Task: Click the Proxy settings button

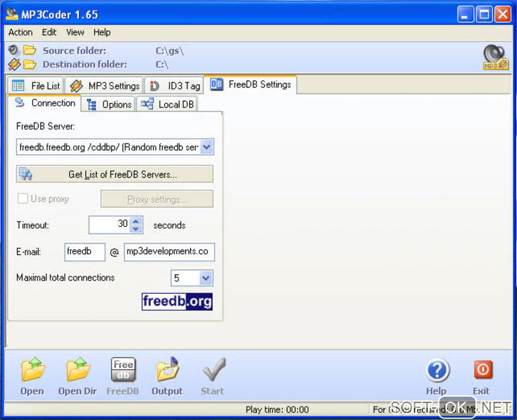Action: [157, 199]
